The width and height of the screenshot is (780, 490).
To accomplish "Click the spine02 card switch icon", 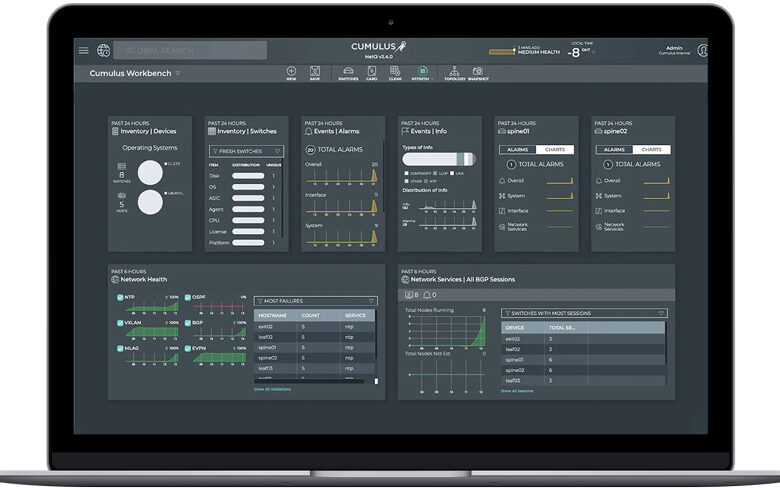I will click(x=598, y=131).
